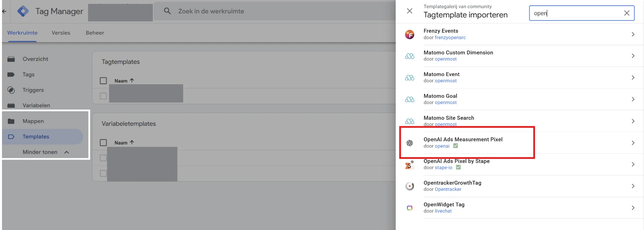644x230 pixels.
Task: Switch to the Versies tab
Action: point(61,33)
